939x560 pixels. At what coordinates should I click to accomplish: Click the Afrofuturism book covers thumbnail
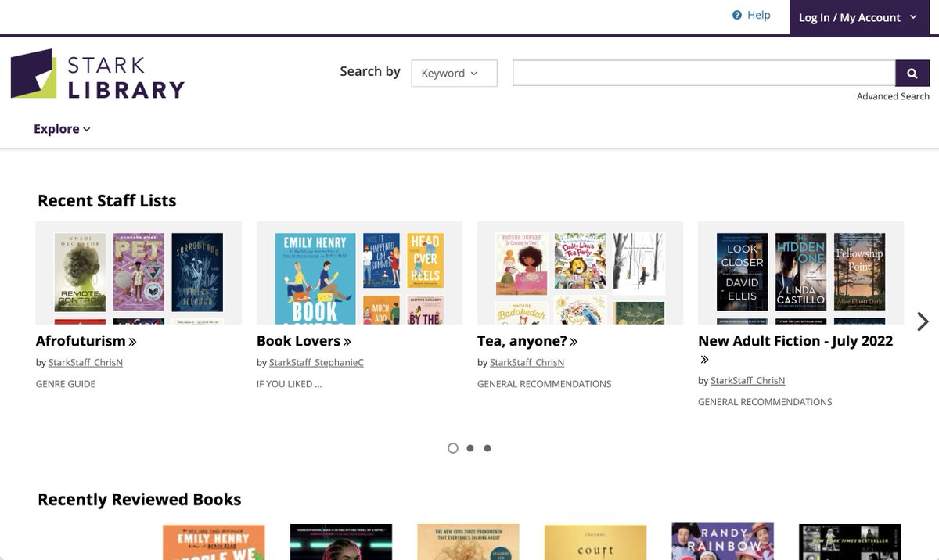[139, 273]
